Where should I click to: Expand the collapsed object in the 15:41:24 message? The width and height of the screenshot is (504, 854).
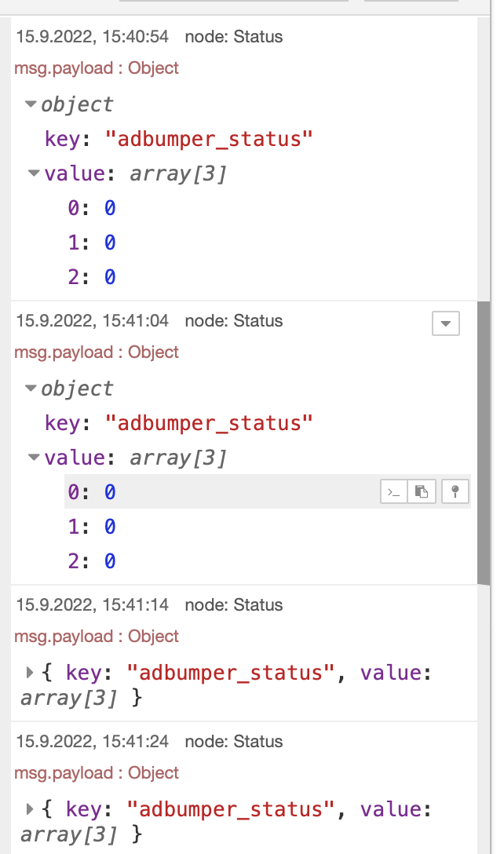point(31,808)
